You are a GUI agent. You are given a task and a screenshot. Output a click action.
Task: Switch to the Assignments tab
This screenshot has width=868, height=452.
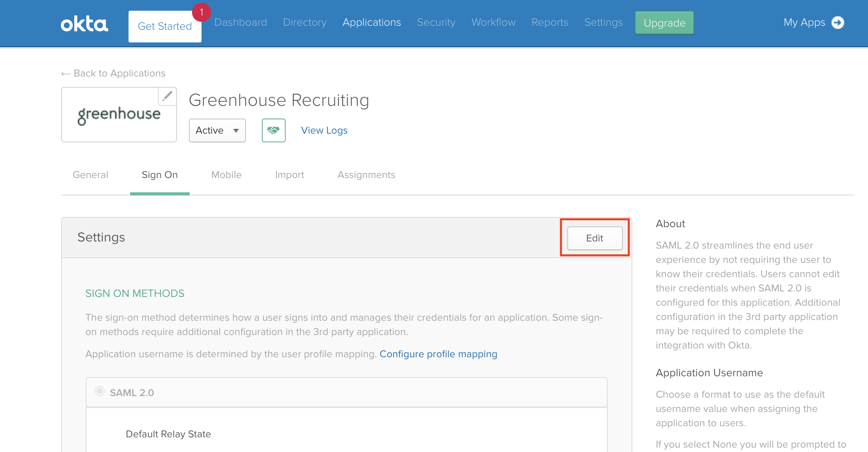click(x=366, y=175)
